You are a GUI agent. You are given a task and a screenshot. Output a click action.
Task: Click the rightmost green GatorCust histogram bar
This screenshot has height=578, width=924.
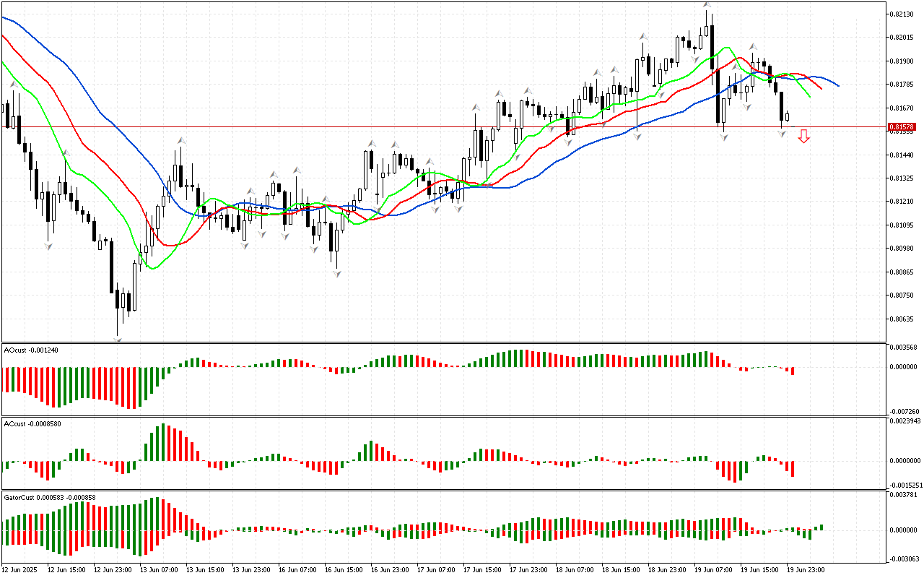coord(821,527)
